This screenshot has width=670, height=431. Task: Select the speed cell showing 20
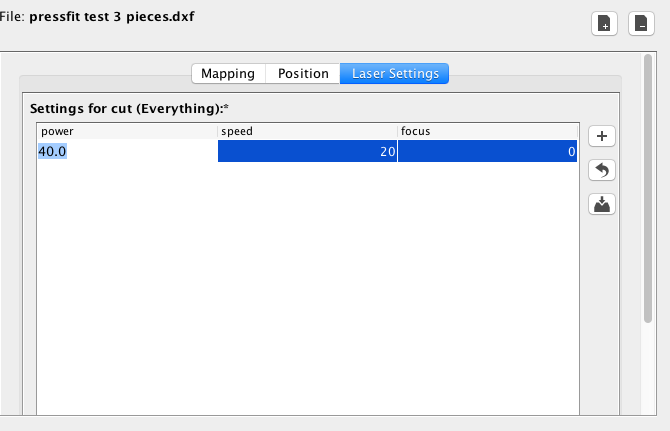pyautogui.click(x=307, y=151)
